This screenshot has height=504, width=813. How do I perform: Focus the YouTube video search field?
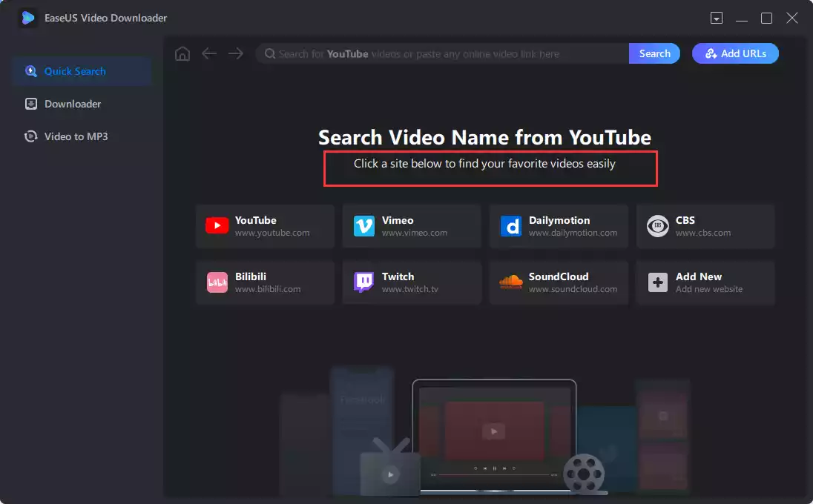(x=442, y=54)
